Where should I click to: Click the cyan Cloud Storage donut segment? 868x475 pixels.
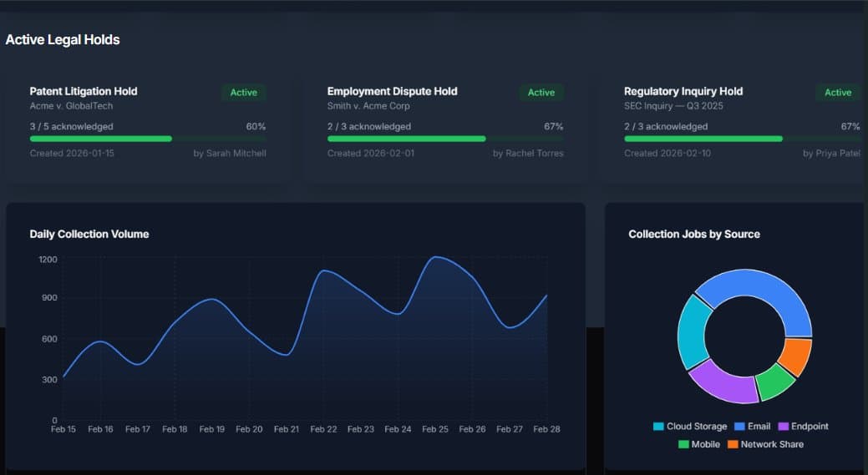click(693, 331)
